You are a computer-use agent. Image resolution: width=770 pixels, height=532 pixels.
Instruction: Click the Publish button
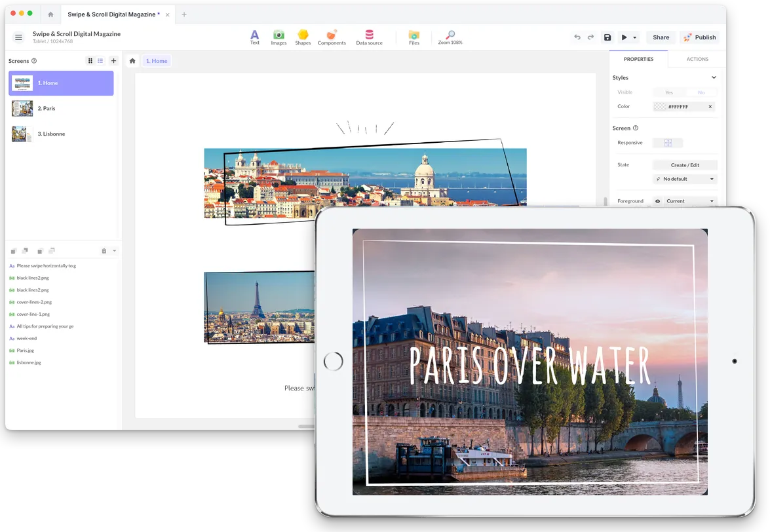[x=700, y=37]
